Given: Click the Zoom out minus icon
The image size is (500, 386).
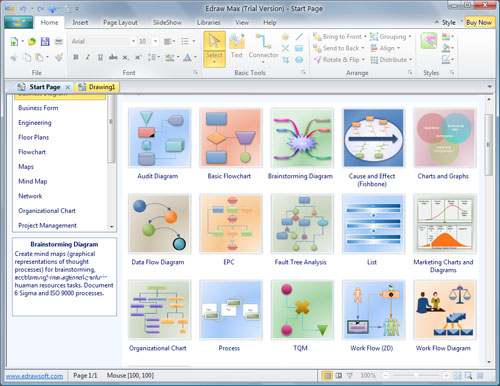Looking at the screenshot, I should pyautogui.click(x=386, y=376).
